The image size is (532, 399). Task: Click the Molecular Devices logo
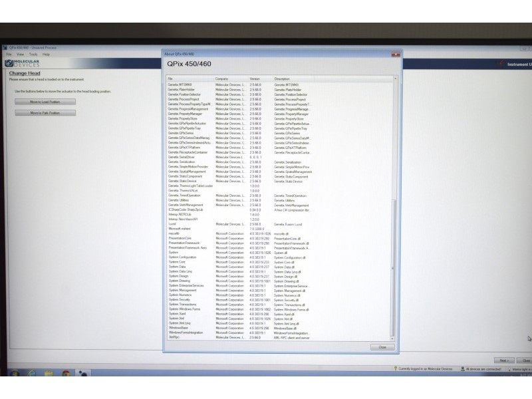[23, 63]
